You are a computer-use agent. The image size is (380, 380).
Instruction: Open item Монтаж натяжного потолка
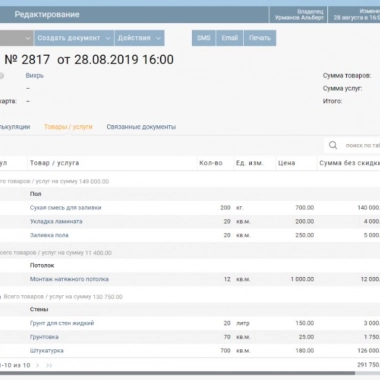click(69, 279)
